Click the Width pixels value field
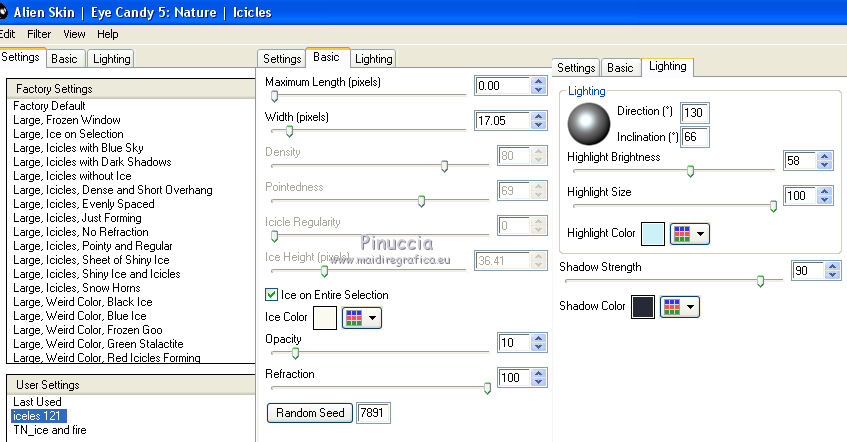This screenshot has width=847, height=442. (502, 120)
